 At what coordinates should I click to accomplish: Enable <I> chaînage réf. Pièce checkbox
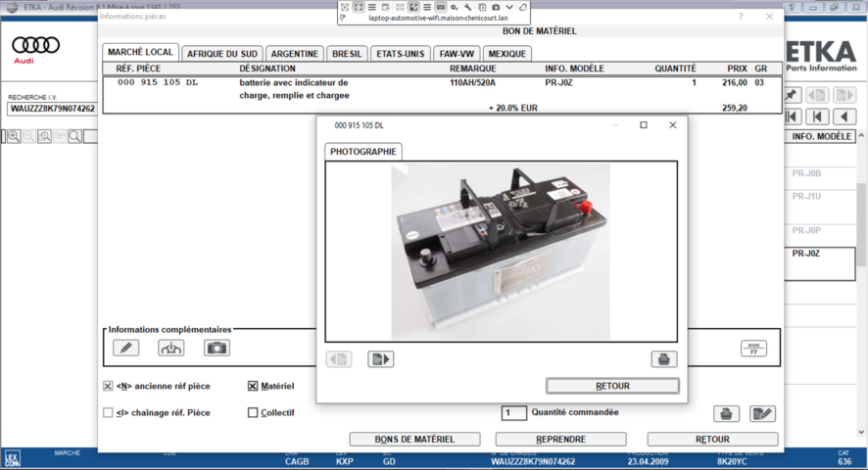click(x=108, y=412)
